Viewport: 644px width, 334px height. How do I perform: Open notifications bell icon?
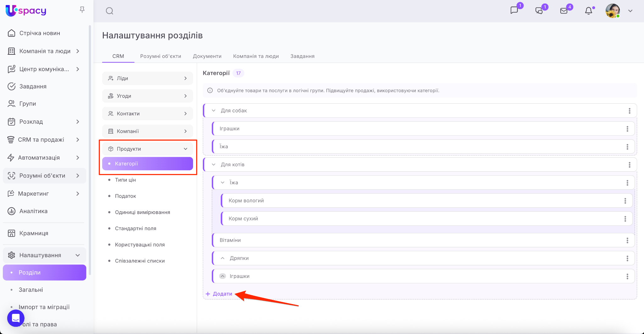[588, 11]
